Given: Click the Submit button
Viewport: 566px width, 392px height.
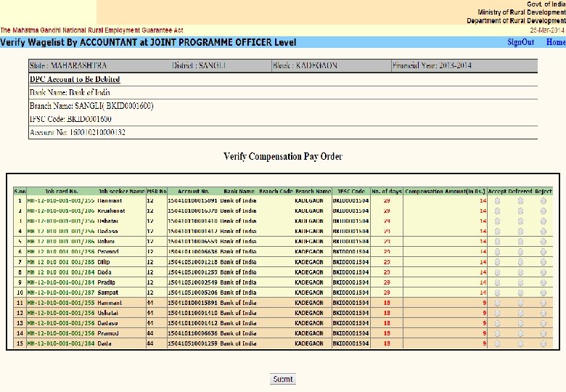Looking at the screenshot, I should (283, 379).
